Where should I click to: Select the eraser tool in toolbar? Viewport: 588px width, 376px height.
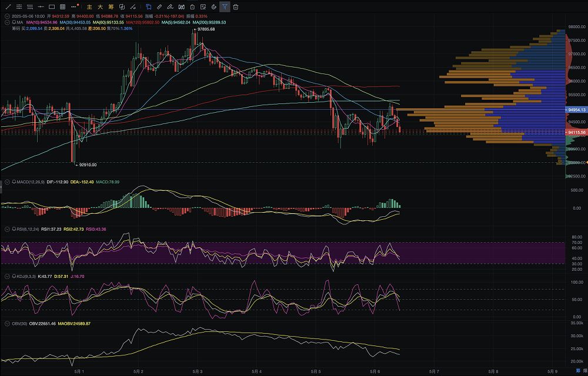click(171, 7)
